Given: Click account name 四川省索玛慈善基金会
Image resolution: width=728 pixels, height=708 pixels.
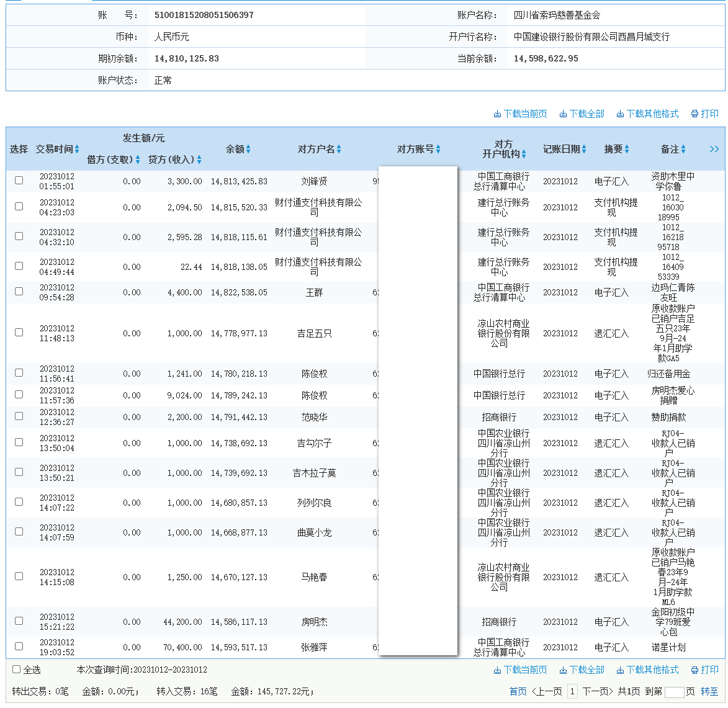Looking at the screenshot, I should pos(557,15).
